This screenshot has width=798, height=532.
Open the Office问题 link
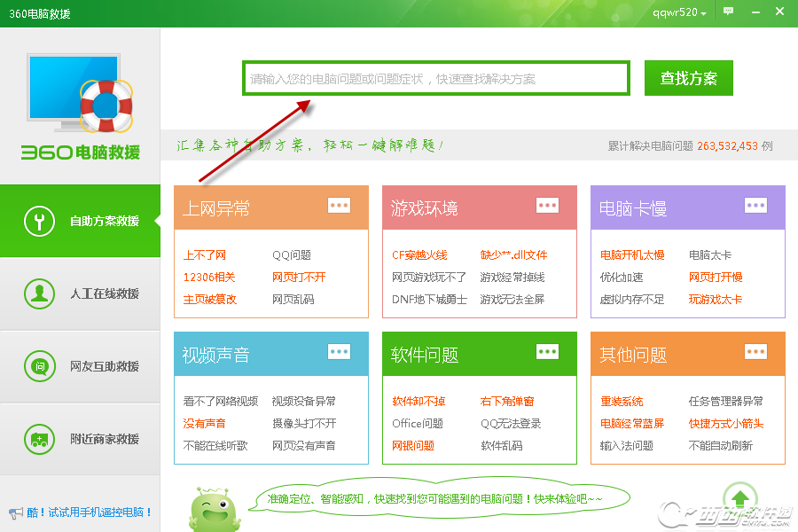pos(418,424)
